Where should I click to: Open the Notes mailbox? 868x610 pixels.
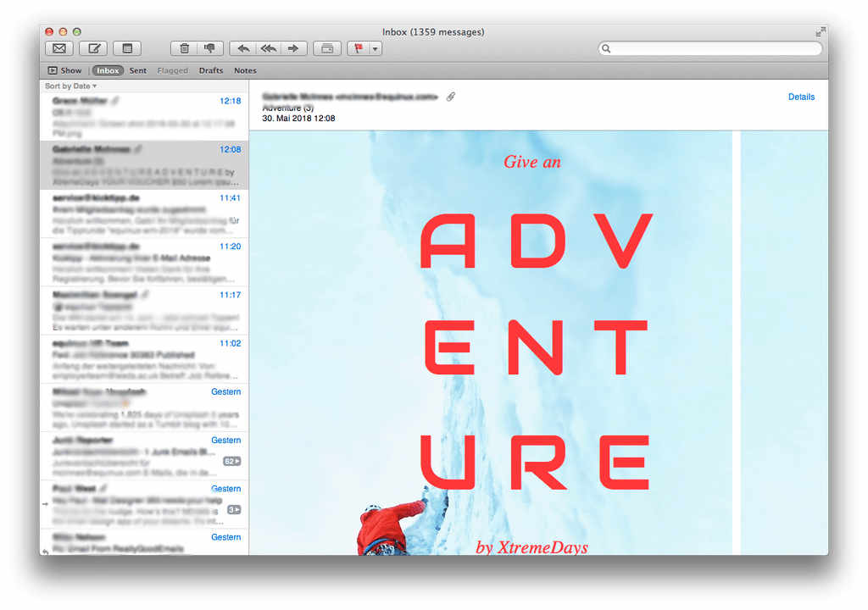click(x=245, y=70)
